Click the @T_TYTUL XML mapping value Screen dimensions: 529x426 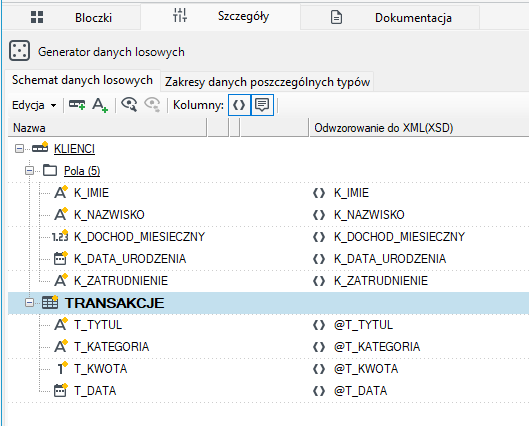(363, 325)
